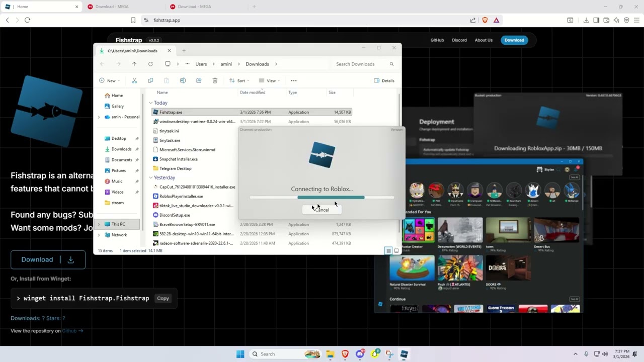Open browser downloads panel icon

586,20
